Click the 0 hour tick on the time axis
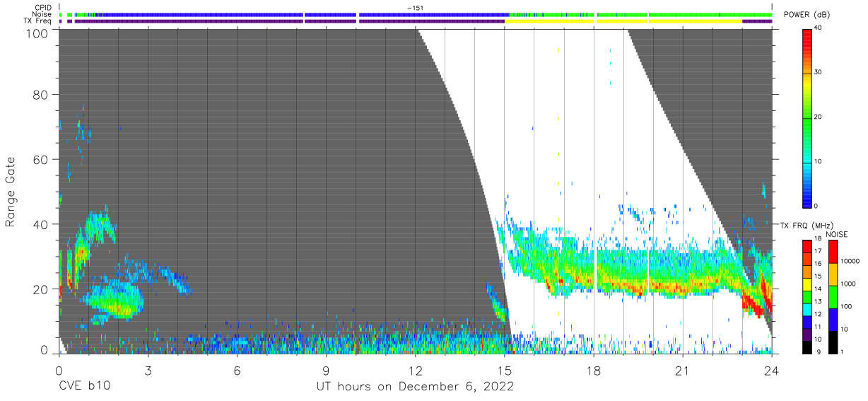 (x=59, y=370)
